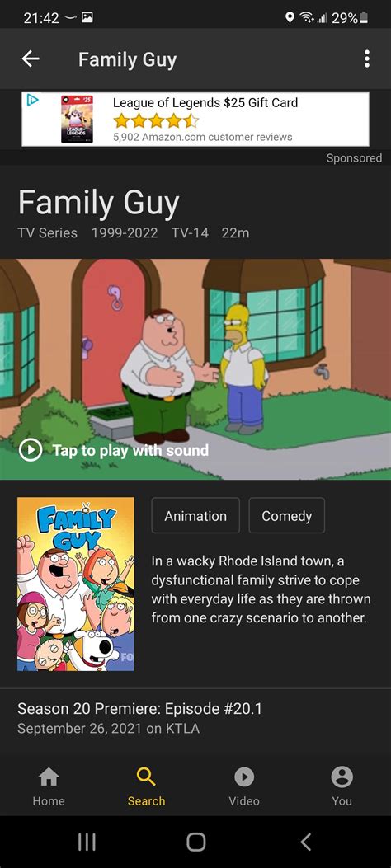Tap the back arrow in header
Screen dimensions: 391x868
coord(31,59)
